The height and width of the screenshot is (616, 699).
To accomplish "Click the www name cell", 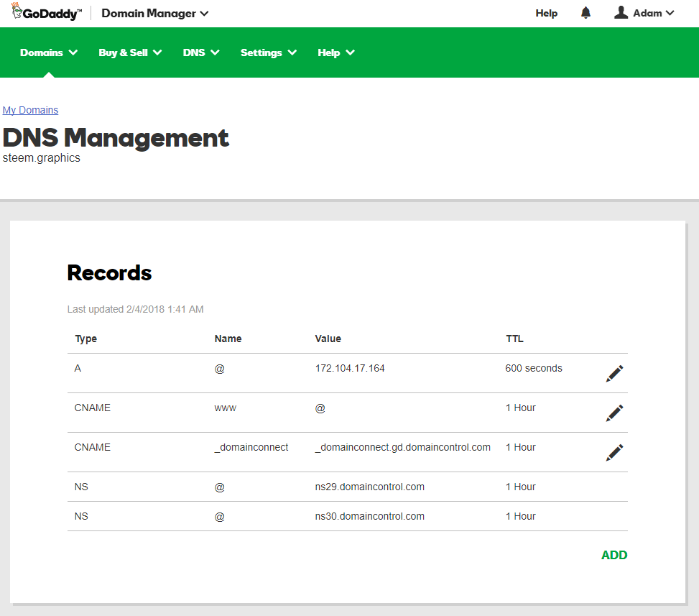I will pos(225,408).
